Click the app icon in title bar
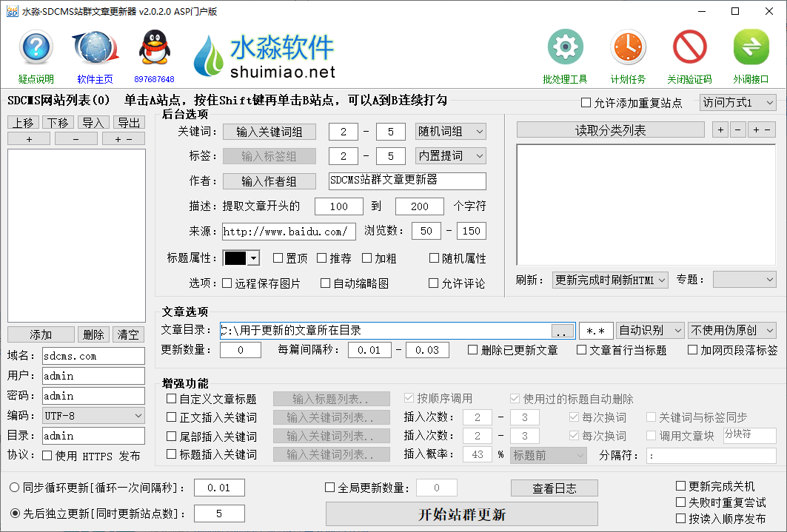 coord(12,11)
